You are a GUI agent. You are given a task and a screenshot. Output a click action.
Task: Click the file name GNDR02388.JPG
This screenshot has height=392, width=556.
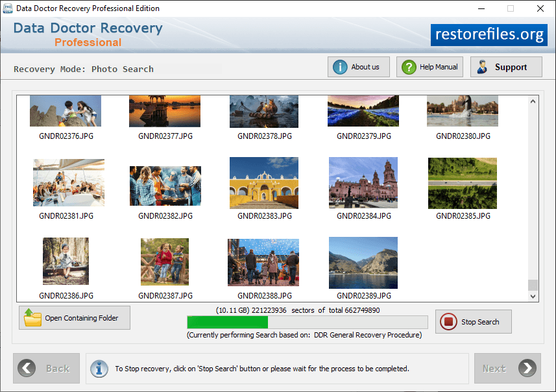click(265, 296)
